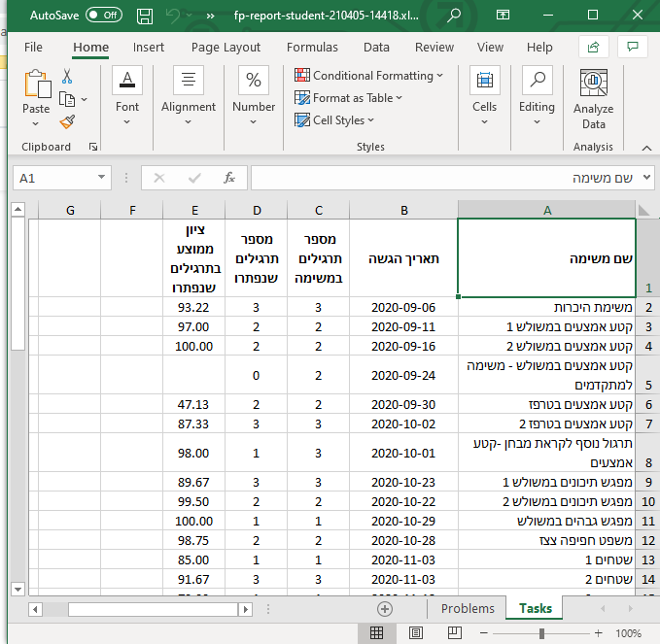660x644 pixels.
Task: Switch to the Problems sheet tab
Action: point(468,608)
